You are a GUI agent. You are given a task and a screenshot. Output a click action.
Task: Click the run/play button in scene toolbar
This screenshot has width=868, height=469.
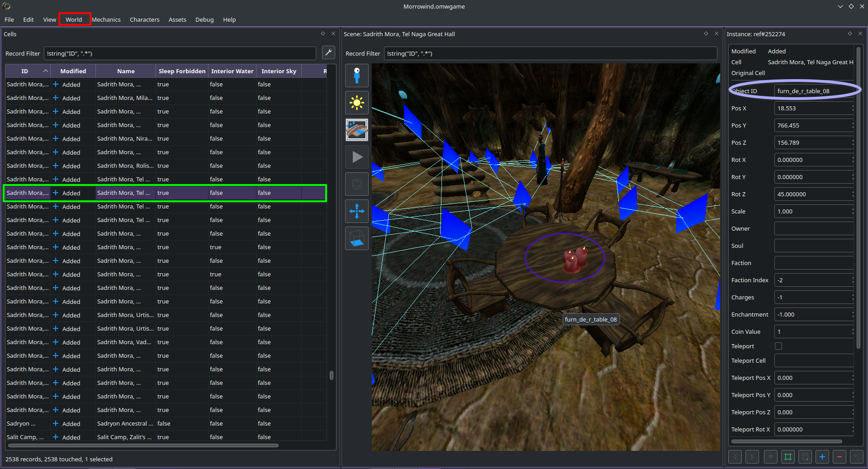click(357, 157)
